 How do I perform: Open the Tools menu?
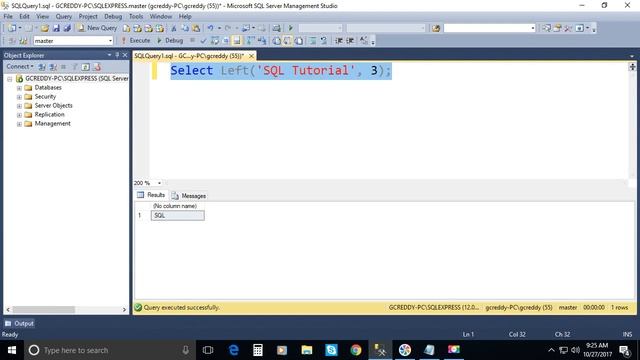pyautogui.click(x=136, y=16)
